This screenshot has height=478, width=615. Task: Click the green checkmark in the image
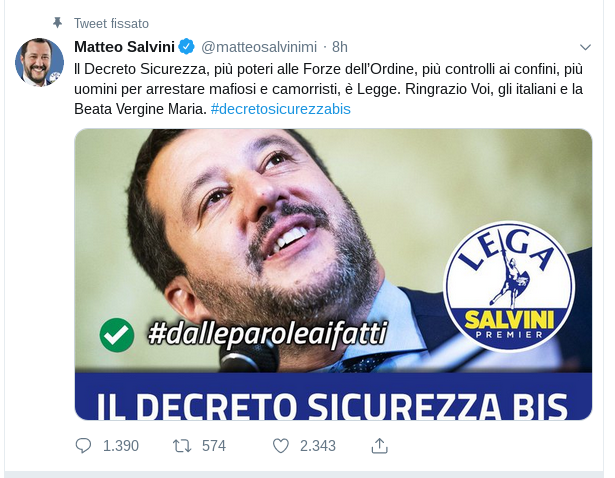pos(117,335)
